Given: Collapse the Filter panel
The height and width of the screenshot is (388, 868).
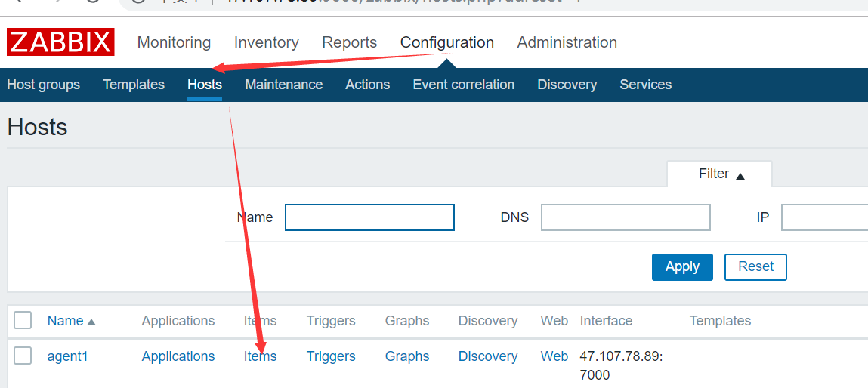Looking at the screenshot, I should [721, 174].
